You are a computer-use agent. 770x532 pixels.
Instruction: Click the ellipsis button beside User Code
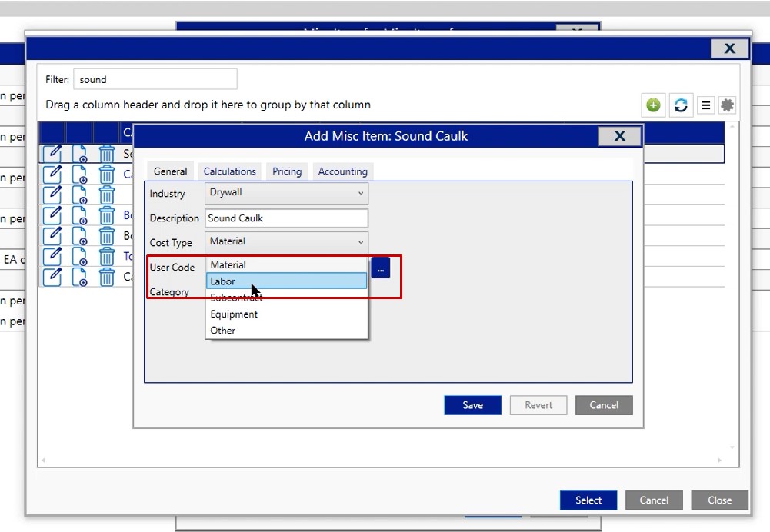[380, 268]
